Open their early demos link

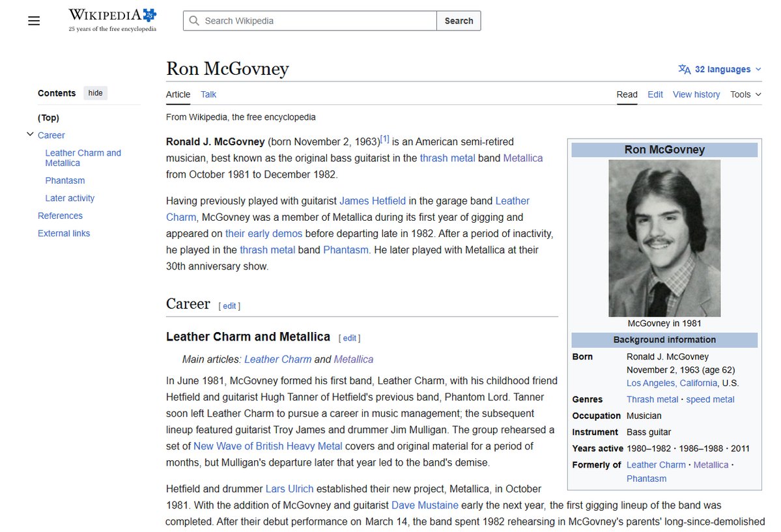pos(264,234)
